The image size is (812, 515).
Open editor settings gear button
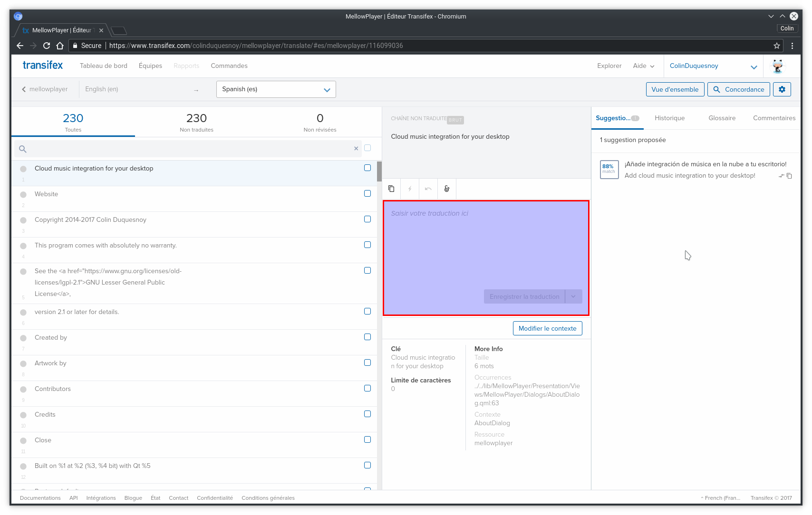pyautogui.click(x=782, y=89)
